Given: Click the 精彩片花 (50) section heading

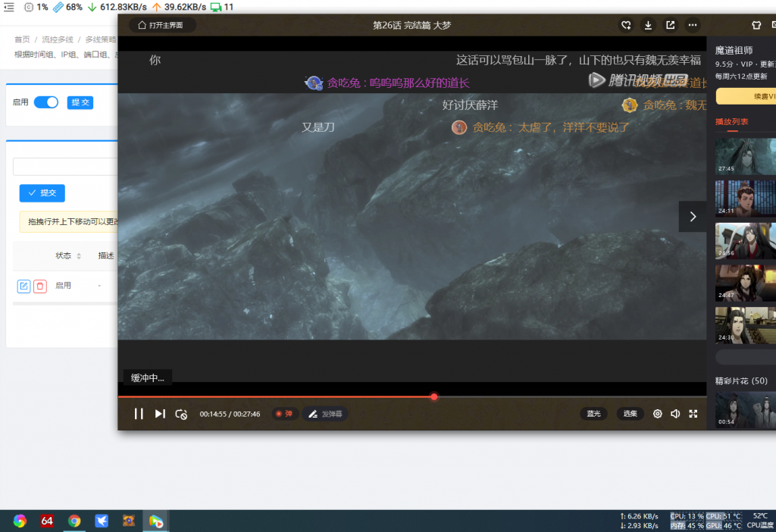Looking at the screenshot, I should [741, 381].
